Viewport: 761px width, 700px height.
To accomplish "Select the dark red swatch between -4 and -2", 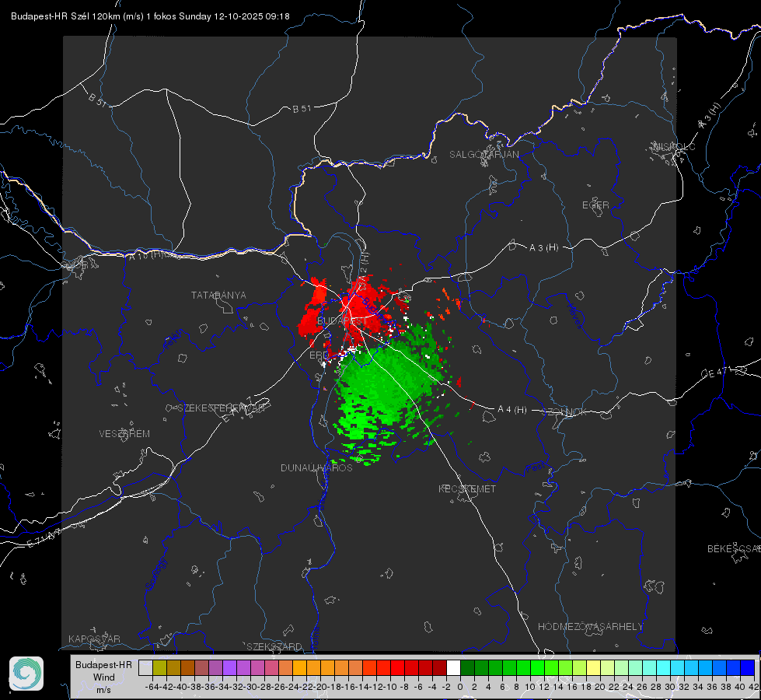I will pos(439,668).
